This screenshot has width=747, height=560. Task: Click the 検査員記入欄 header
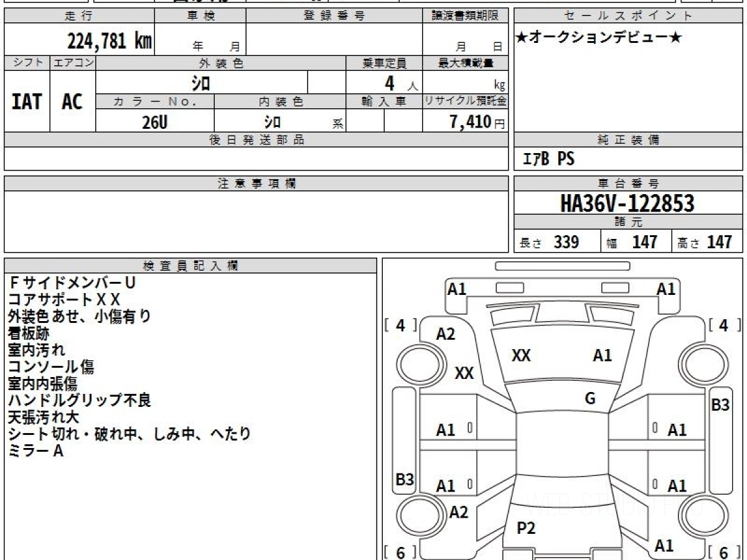pyautogui.click(x=190, y=266)
